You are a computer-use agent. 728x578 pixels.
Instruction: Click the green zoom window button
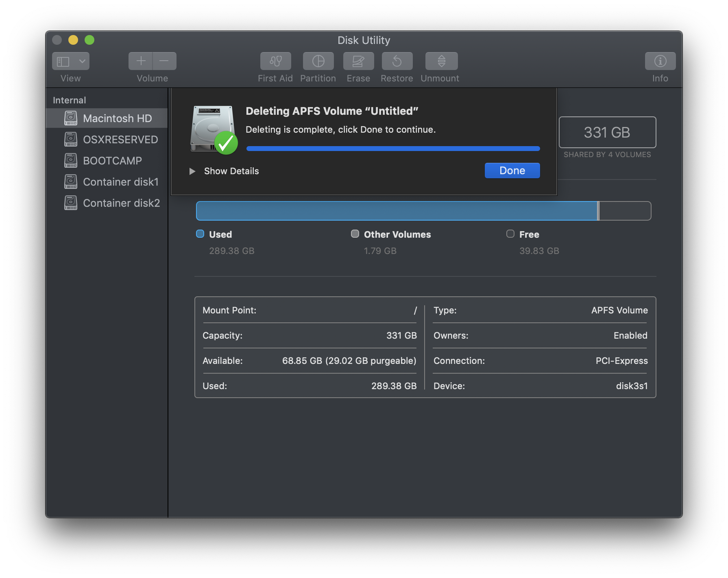tap(89, 40)
